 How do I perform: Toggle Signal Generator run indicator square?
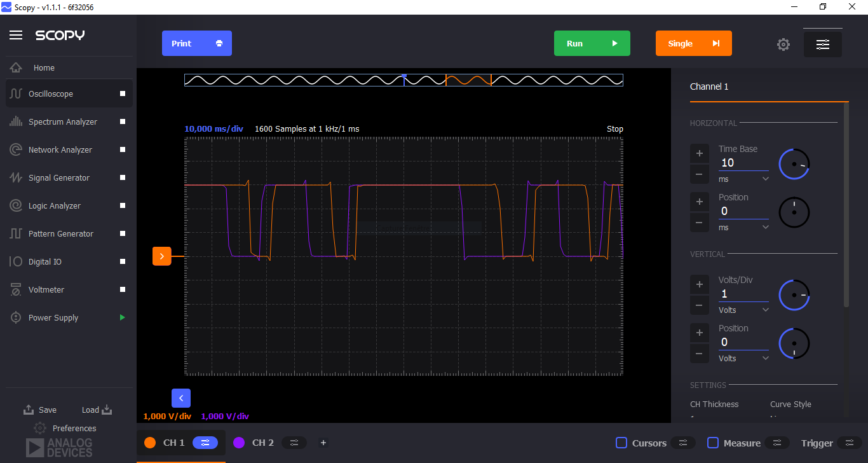123,177
